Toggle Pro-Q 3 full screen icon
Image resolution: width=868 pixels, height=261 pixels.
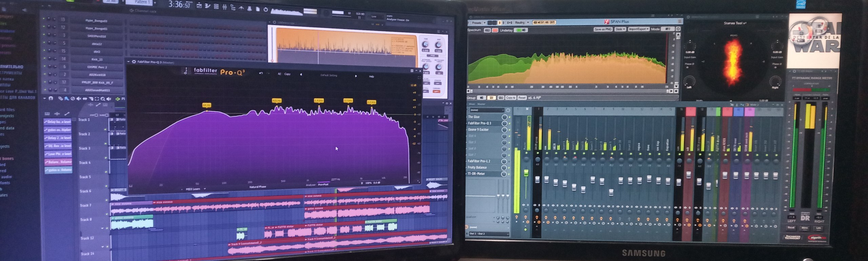click(419, 78)
